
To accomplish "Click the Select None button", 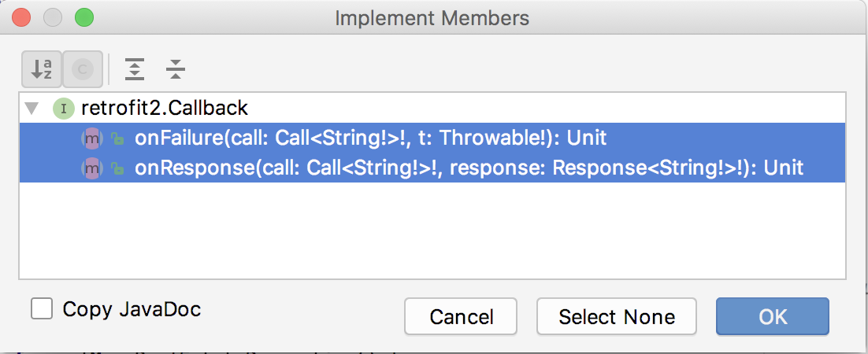I will [616, 317].
